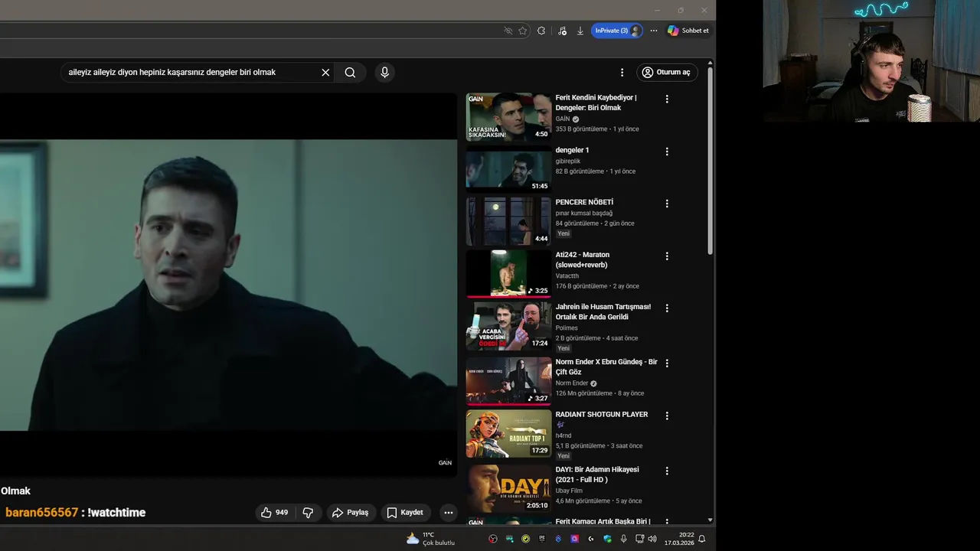Open options for dengeler 1 video
Image resolution: width=980 pixels, height=551 pixels.
pyautogui.click(x=667, y=152)
